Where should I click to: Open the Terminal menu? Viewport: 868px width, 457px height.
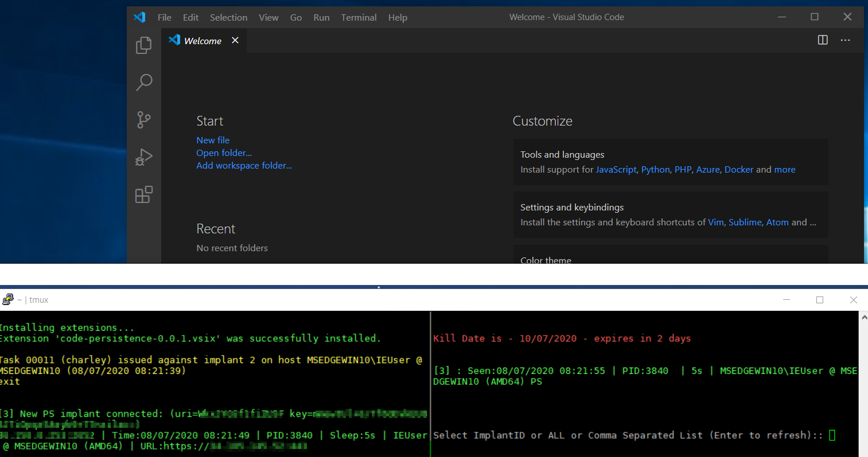(x=359, y=17)
